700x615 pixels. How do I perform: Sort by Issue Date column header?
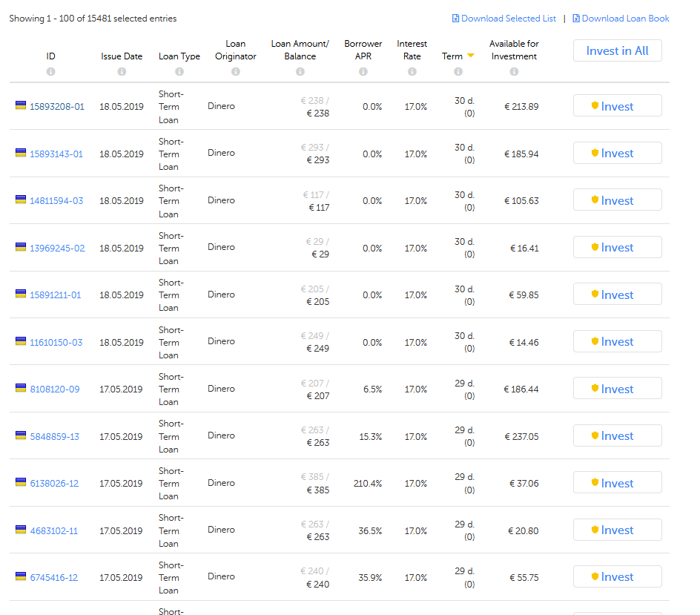122,56
